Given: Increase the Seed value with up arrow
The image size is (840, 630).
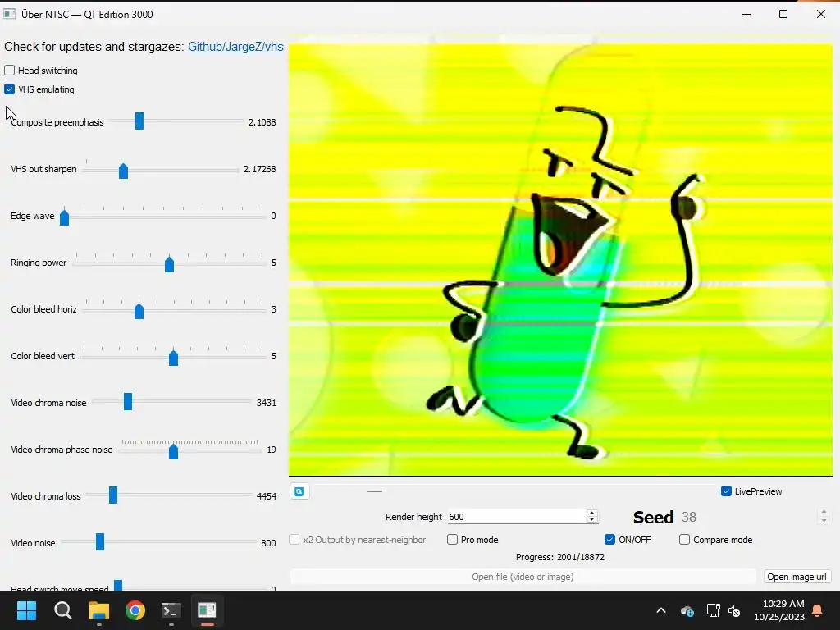Looking at the screenshot, I should tap(824, 512).
